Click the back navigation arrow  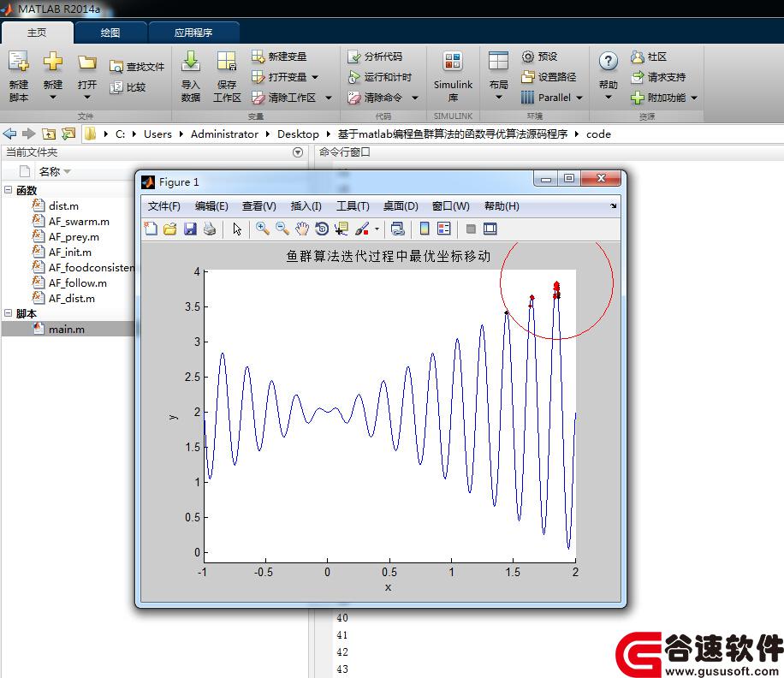[9, 134]
